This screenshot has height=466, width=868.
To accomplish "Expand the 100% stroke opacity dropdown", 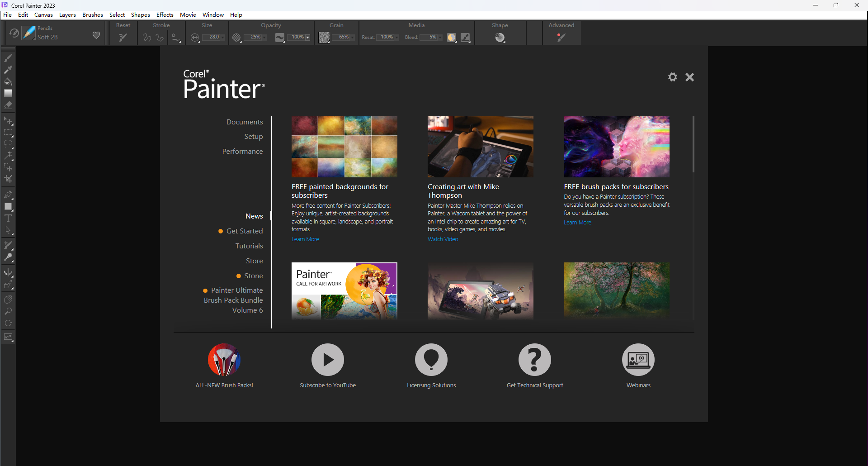I will (x=307, y=37).
